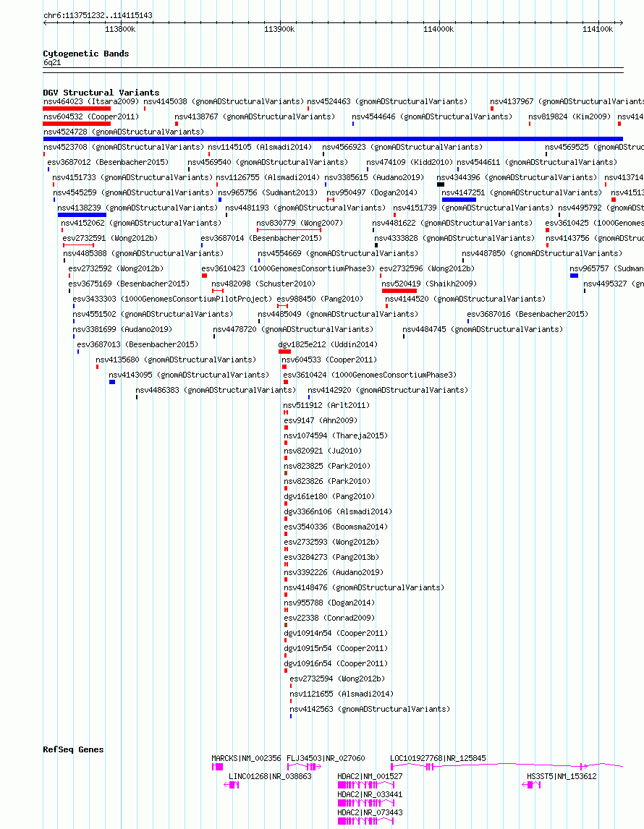Click nsv4138767 (gnomADStructuralVariants) label

tap(255, 117)
